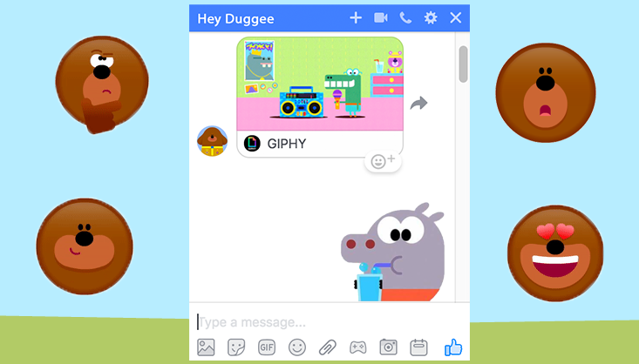Click the Hey Duggee chat title
Image resolution: width=639 pixels, height=364 pixels.
[235, 19]
